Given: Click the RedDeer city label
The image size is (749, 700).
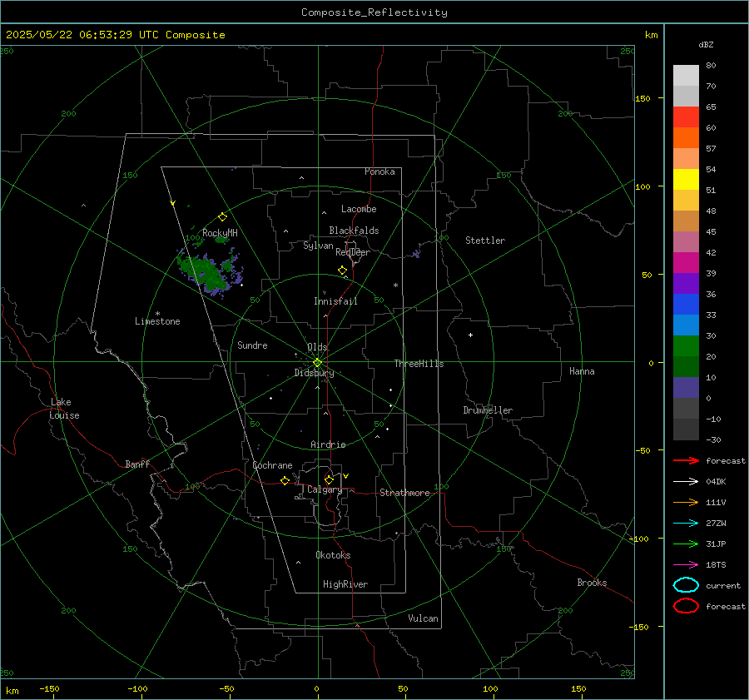Looking at the screenshot, I should (353, 252).
